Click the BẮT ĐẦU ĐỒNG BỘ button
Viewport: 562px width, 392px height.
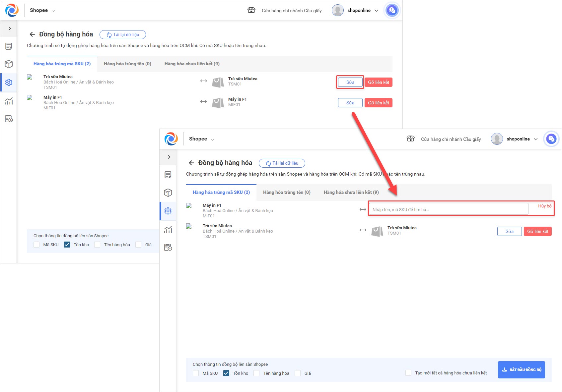tap(522, 369)
